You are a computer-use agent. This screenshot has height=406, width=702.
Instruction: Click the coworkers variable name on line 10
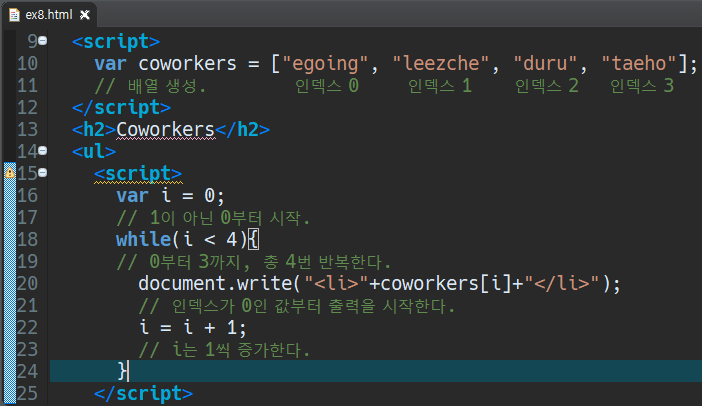pyautogui.click(x=187, y=64)
